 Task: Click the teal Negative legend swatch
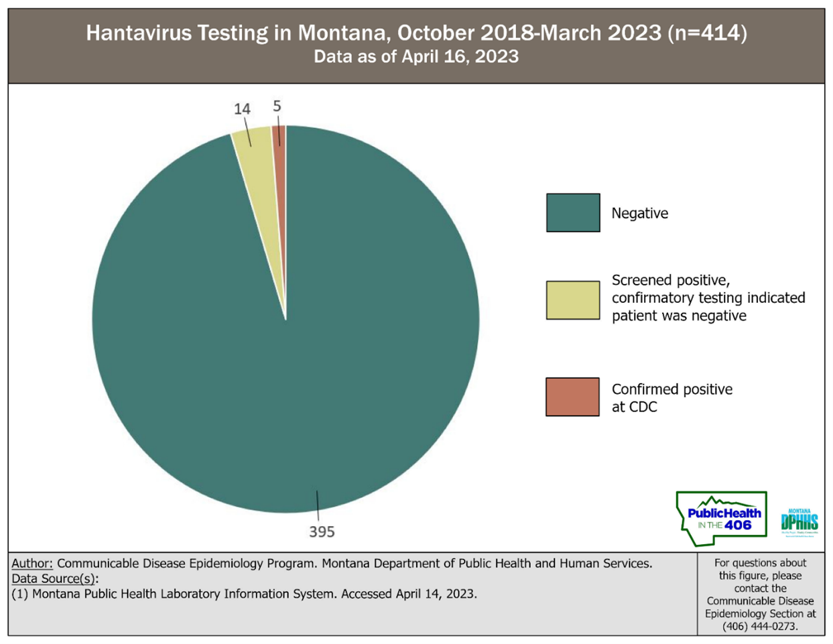[x=573, y=213]
